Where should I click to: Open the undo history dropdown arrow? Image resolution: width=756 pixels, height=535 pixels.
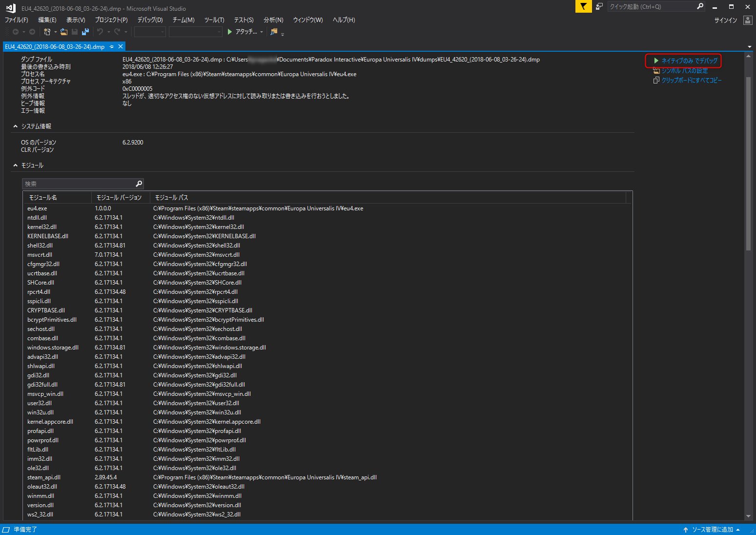(108, 32)
